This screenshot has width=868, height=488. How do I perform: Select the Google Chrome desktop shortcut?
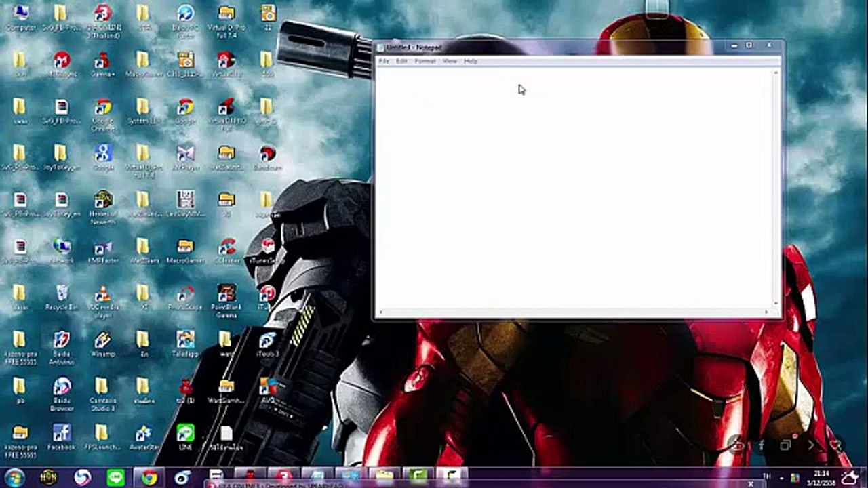coord(103,115)
